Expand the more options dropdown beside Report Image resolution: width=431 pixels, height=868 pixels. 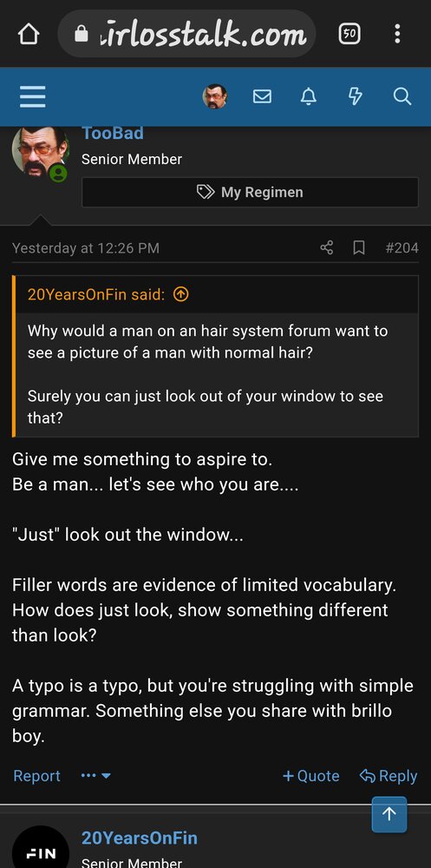95,776
